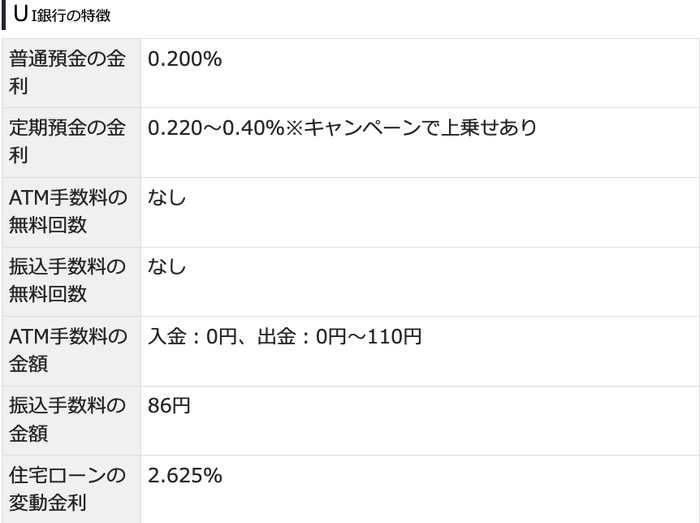Select the ATM手数料の金額 row label
700x523 pixels.
point(68,350)
